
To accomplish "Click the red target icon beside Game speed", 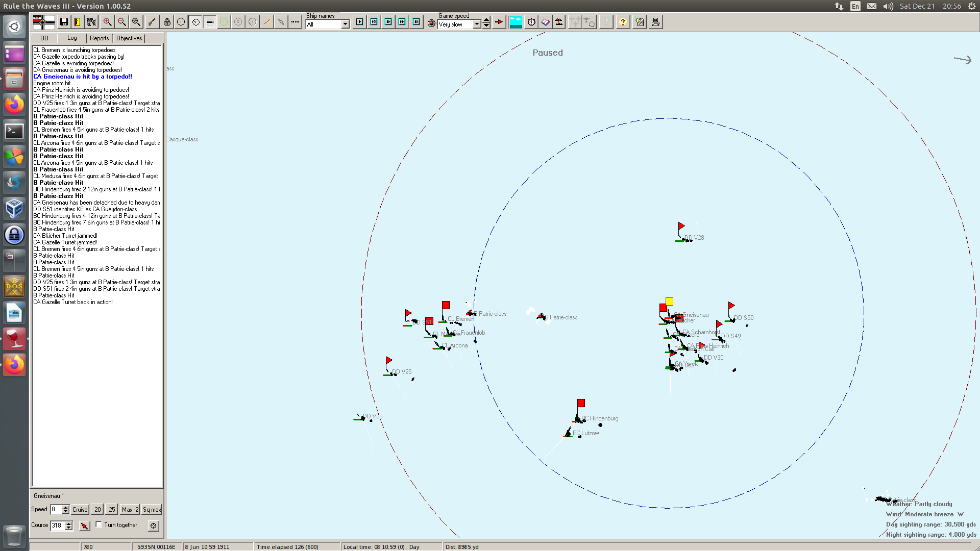I will coord(431,23).
